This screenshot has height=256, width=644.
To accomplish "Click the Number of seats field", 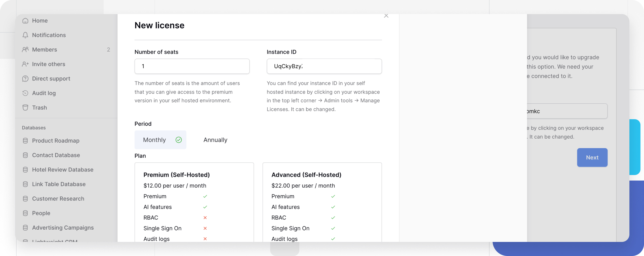I will point(192,66).
